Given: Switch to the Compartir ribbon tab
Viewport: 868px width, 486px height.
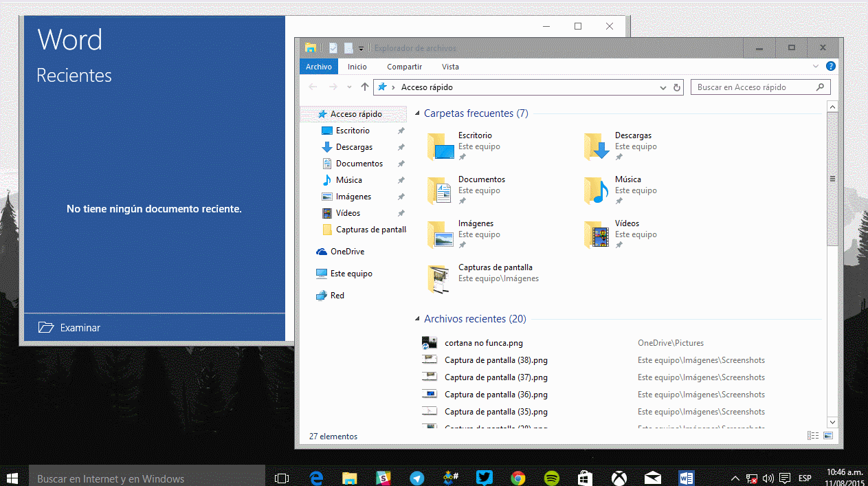Looking at the screenshot, I should coord(405,67).
